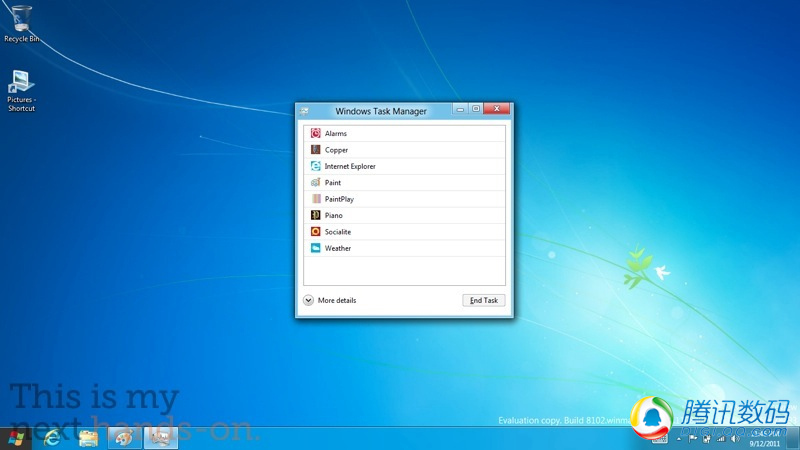Expand More details chevron
Image resolution: width=800 pixels, height=450 pixels.
click(x=308, y=300)
